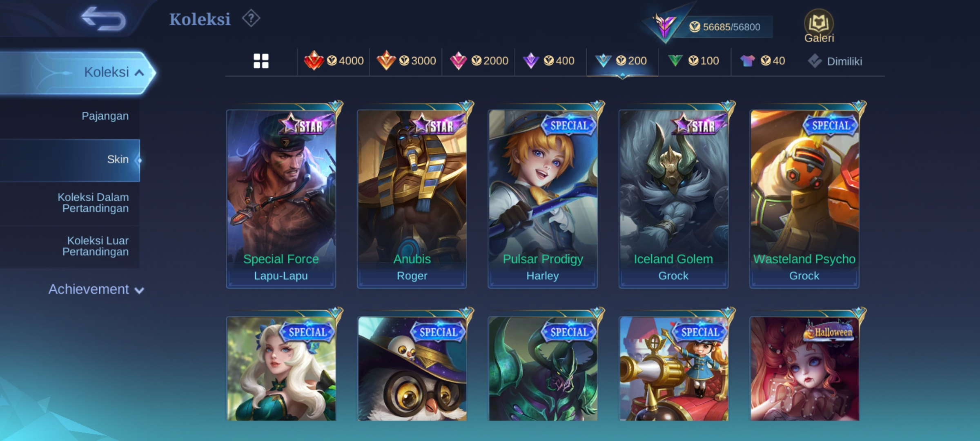Tap the back arrow icon
The width and height of the screenshot is (980, 441).
[x=104, y=19]
